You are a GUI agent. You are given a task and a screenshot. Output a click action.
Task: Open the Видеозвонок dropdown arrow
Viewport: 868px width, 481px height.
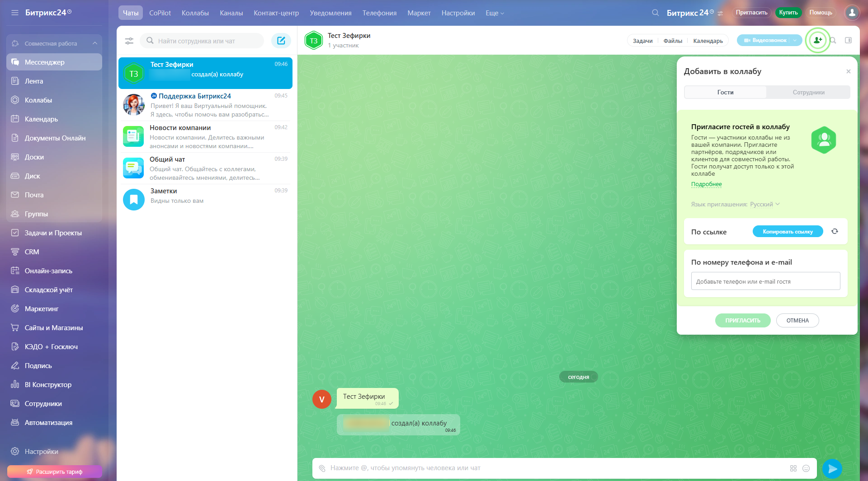point(795,40)
